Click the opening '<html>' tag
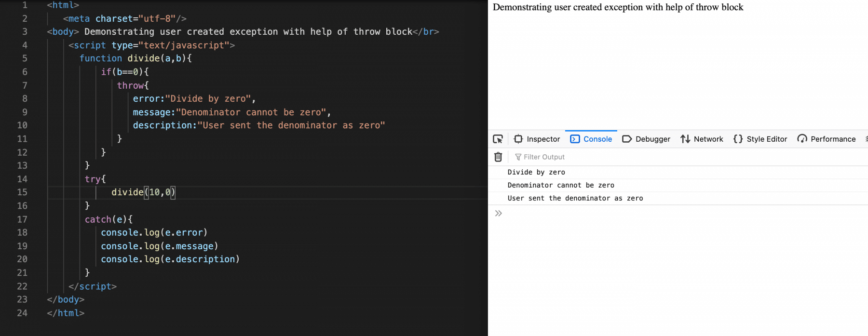The width and height of the screenshot is (868, 336). (x=63, y=5)
